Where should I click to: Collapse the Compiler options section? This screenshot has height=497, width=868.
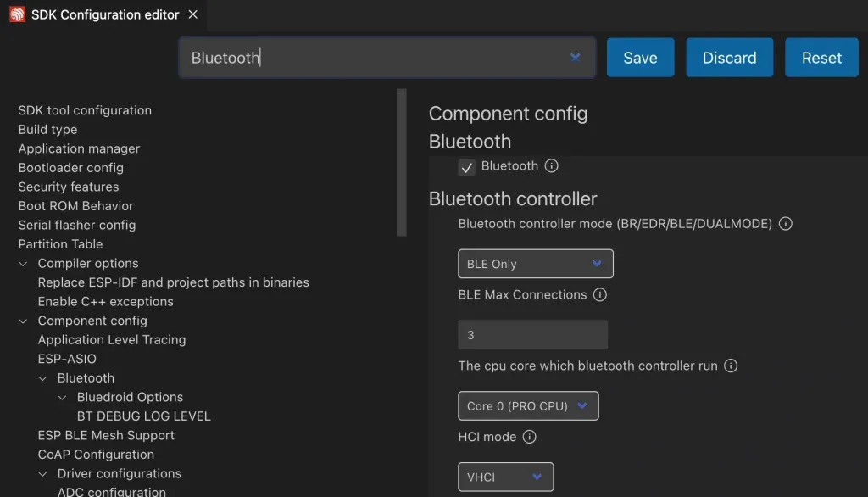[x=22, y=263]
